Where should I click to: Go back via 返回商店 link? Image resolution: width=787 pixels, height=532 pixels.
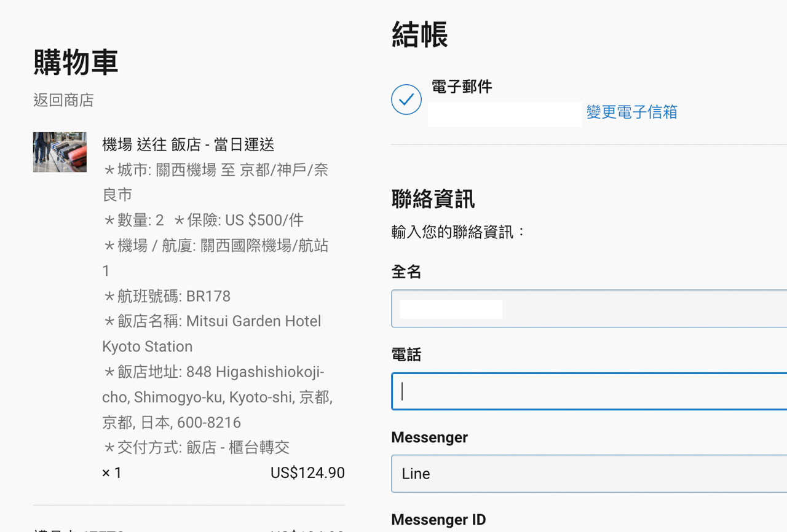[x=63, y=100]
